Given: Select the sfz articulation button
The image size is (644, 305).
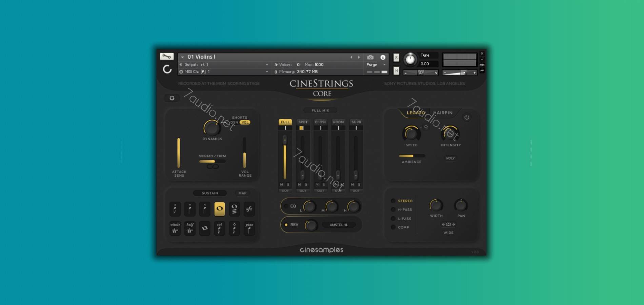Looking at the screenshot, I should pos(249,209).
